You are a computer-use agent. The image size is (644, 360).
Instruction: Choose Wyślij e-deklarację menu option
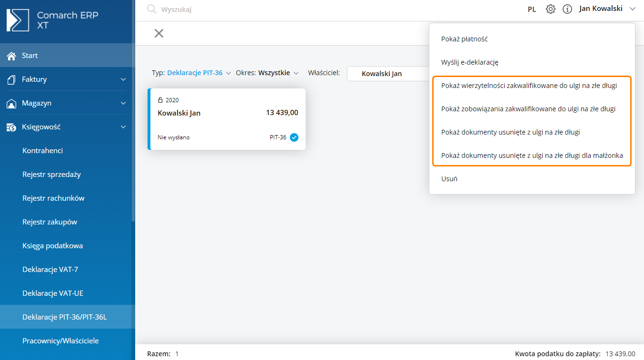[469, 62]
